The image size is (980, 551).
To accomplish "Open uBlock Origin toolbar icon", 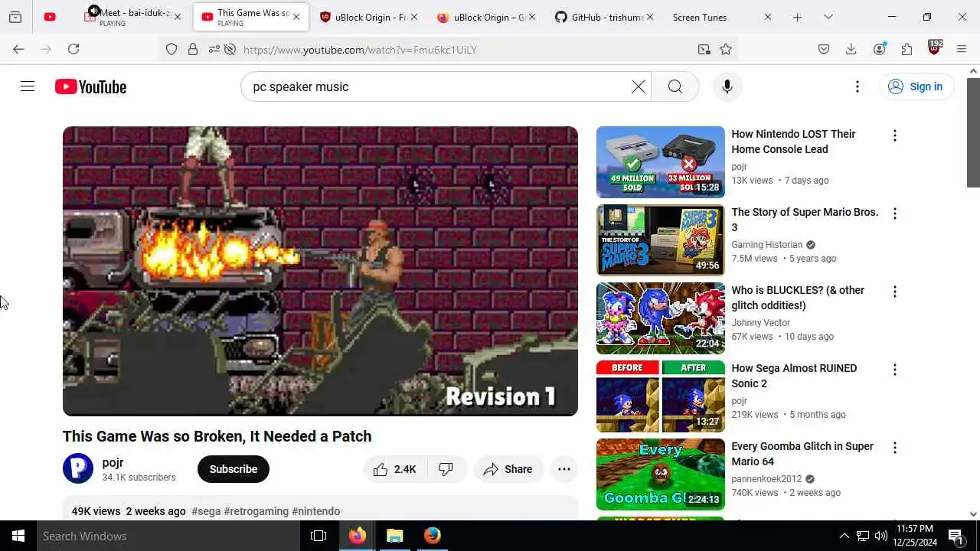I will 934,48.
